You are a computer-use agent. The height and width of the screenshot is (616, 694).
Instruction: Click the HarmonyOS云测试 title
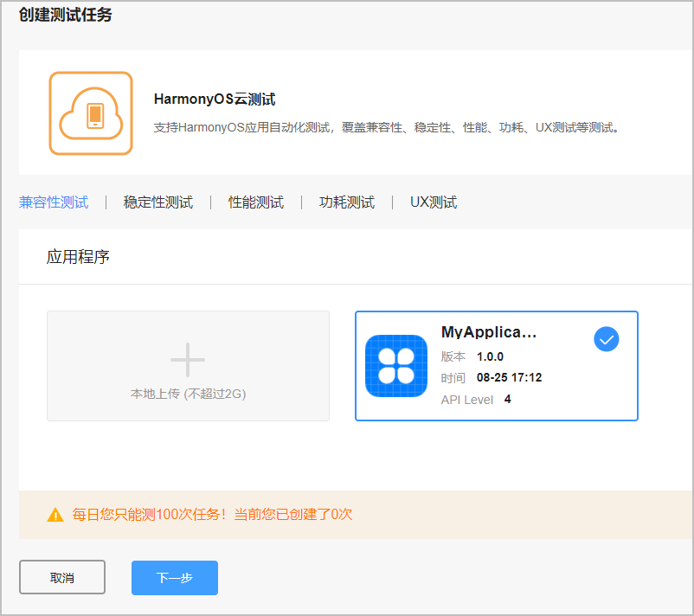[215, 99]
